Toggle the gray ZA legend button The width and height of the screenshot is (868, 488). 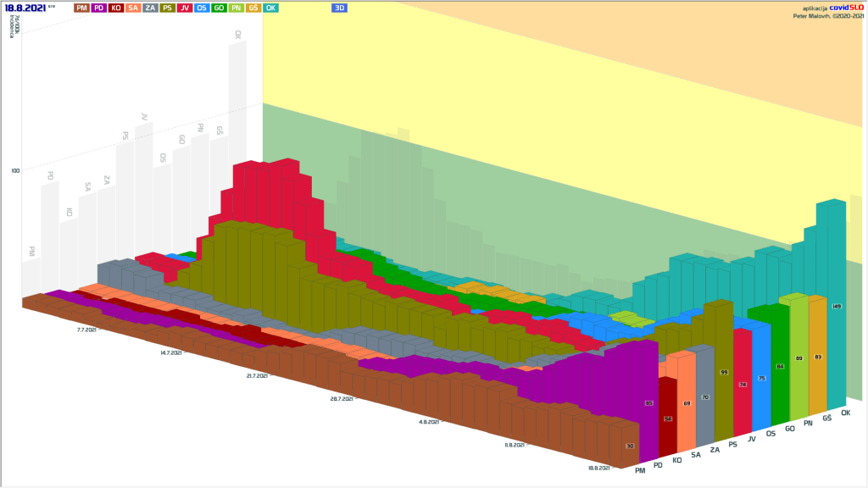click(150, 8)
